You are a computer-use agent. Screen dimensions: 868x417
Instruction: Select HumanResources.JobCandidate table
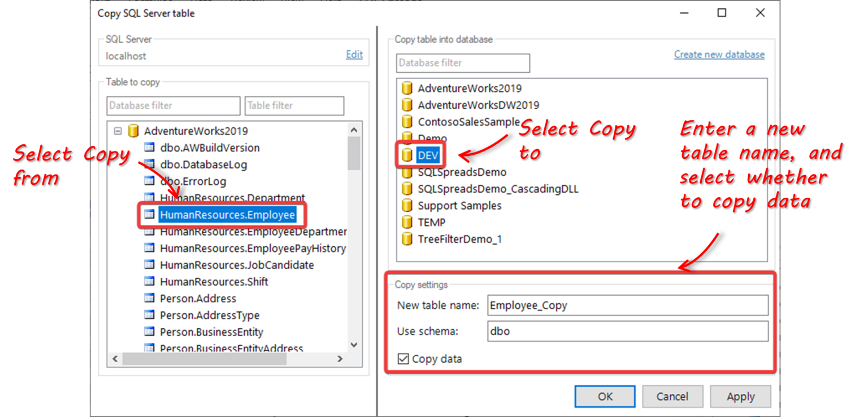coord(236,265)
